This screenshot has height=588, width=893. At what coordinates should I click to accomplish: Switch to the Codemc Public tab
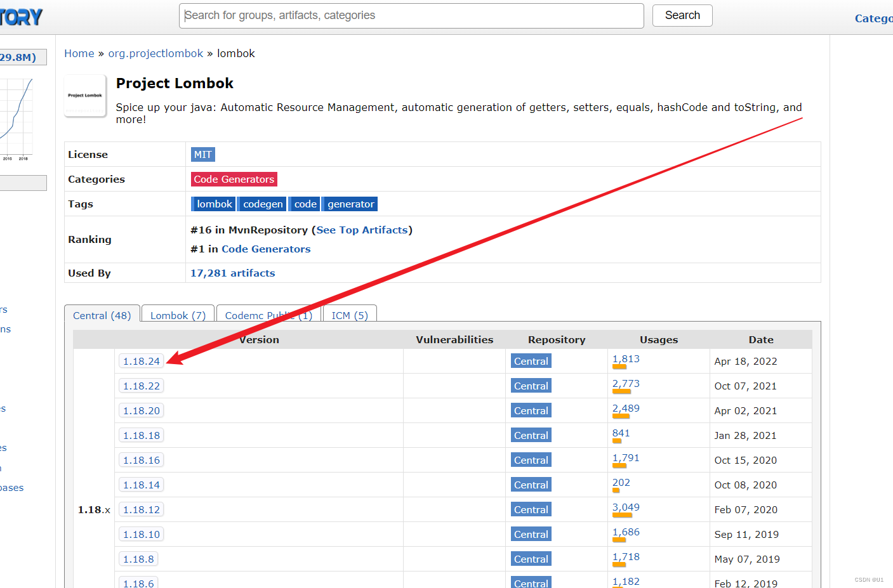coord(268,315)
